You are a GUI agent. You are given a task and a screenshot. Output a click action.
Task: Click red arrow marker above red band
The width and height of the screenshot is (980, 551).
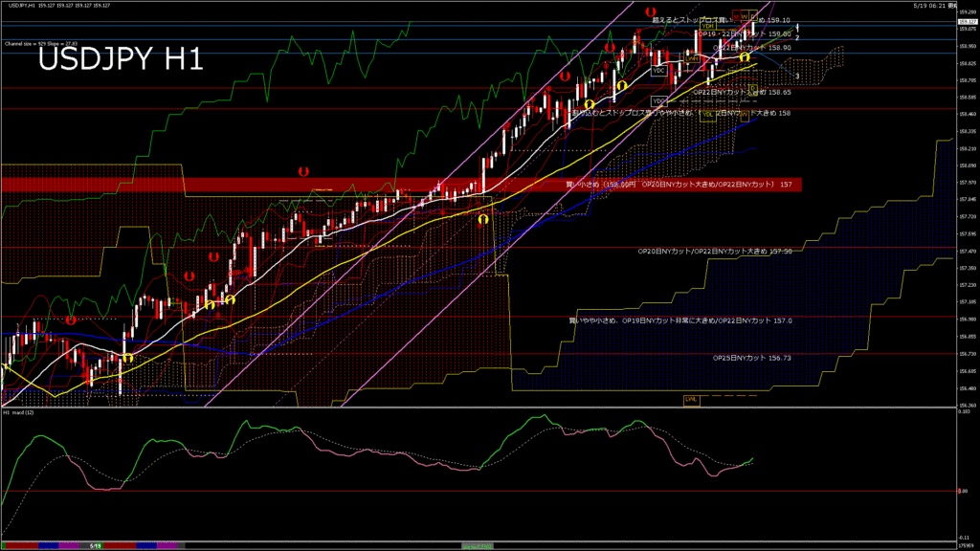point(303,171)
